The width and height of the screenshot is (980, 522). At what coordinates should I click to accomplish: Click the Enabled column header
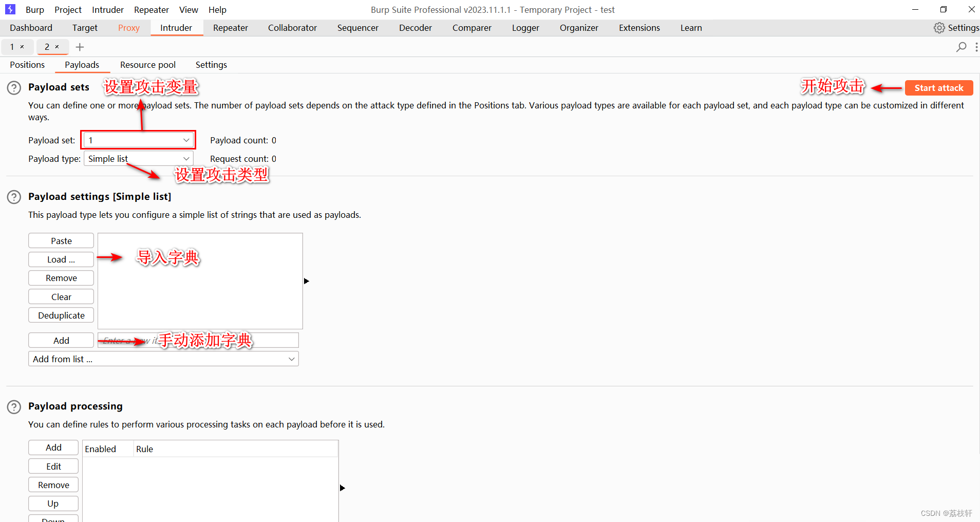pyautogui.click(x=108, y=449)
